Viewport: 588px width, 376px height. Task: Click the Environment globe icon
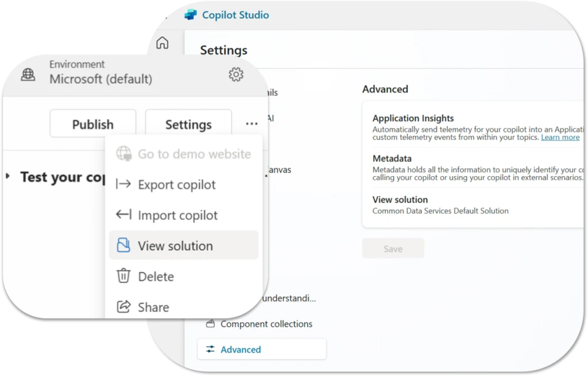28,75
